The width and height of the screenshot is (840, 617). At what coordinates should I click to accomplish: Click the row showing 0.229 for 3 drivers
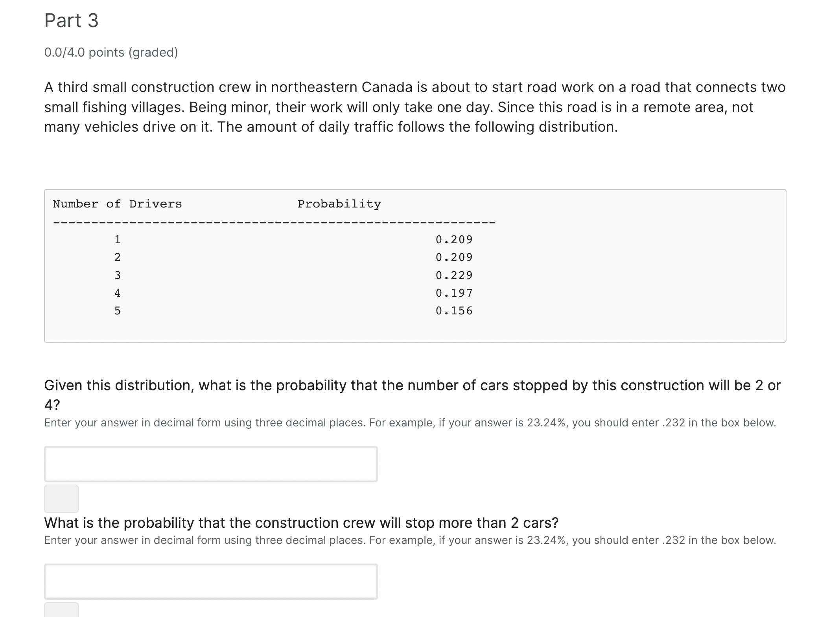click(x=295, y=275)
